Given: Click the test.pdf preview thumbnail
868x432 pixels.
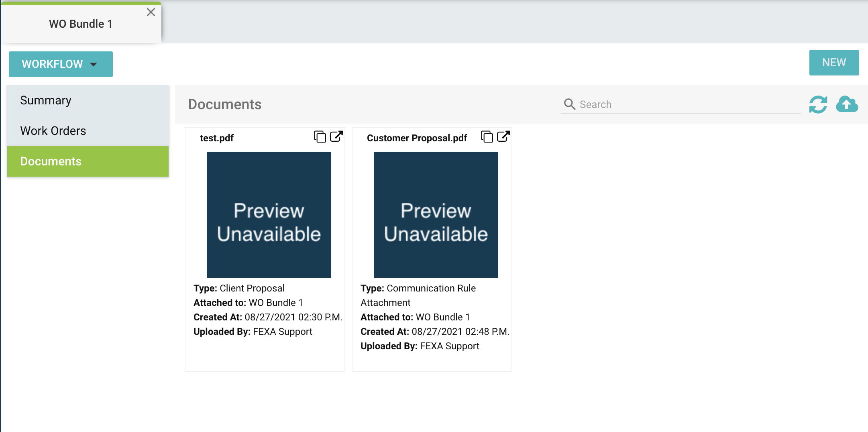Looking at the screenshot, I should coord(269,214).
